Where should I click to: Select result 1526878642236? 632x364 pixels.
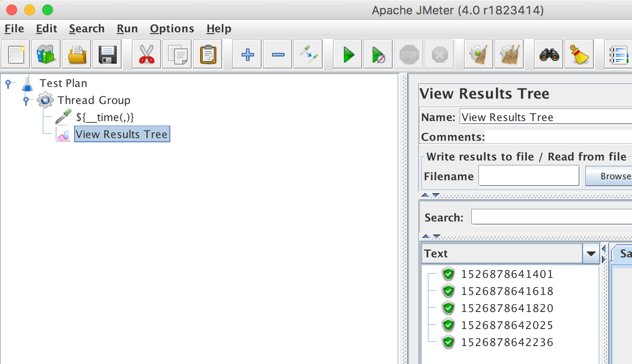click(507, 342)
